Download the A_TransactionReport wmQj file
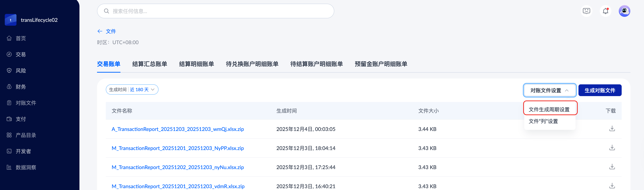644x190 pixels. [x=612, y=129]
